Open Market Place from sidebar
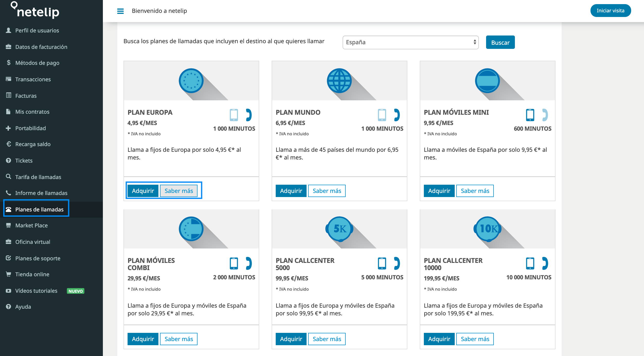 (31, 226)
